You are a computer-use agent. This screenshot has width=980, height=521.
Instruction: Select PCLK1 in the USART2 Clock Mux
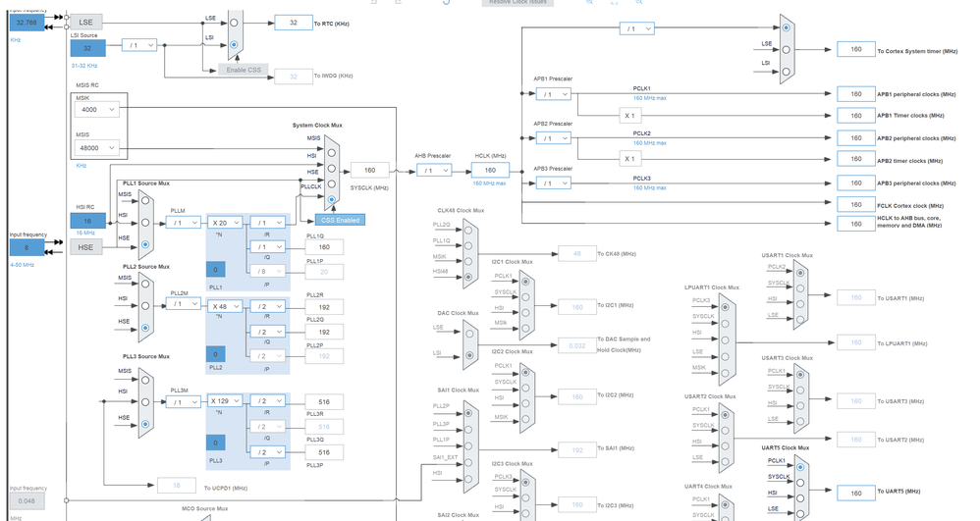(725, 415)
